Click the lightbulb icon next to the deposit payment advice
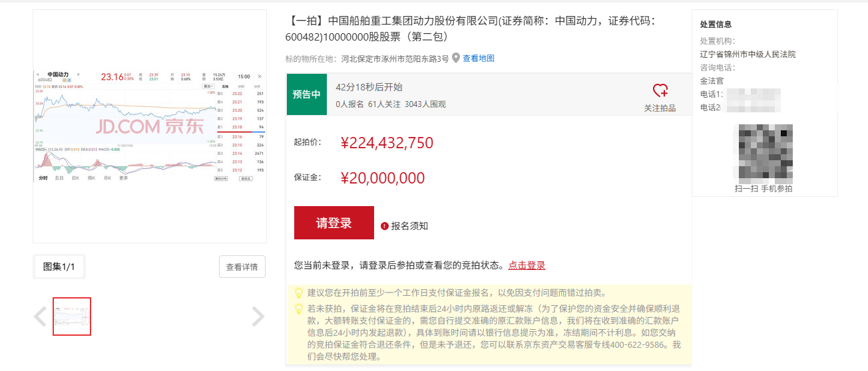 (x=299, y=293)
